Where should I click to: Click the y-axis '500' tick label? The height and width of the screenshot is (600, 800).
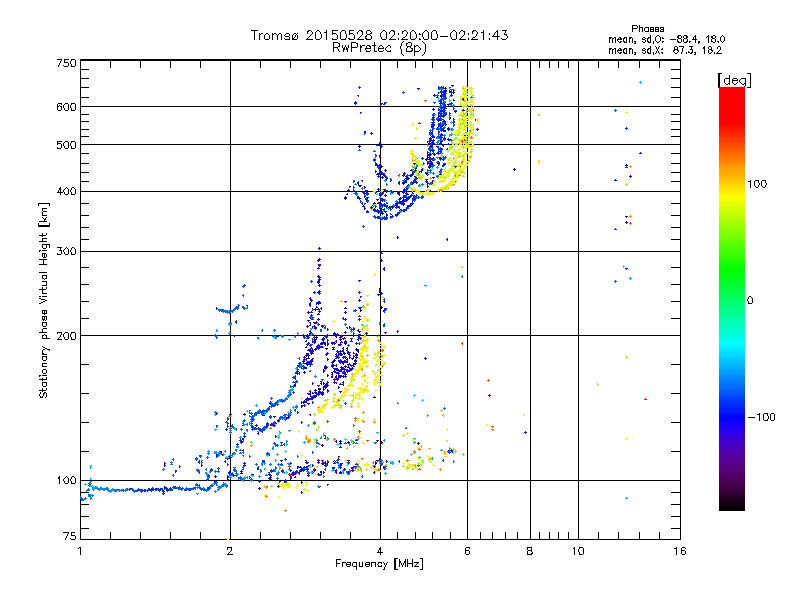(66, 145)
